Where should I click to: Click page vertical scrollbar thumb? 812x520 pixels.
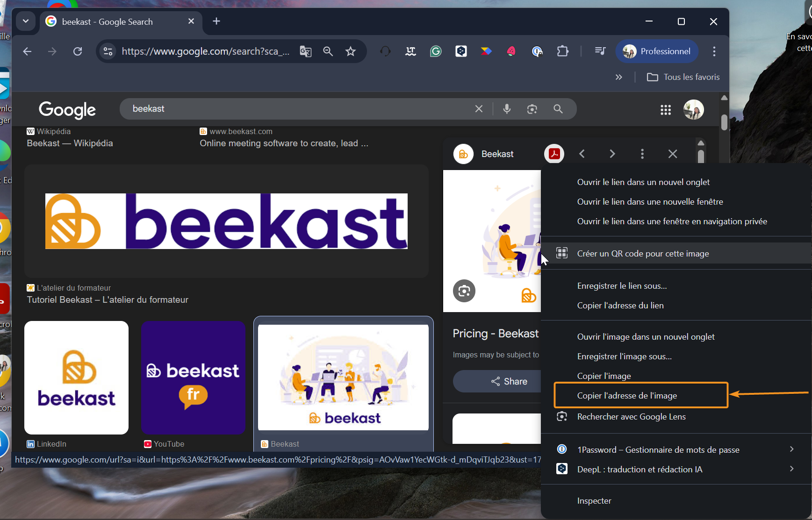(x=724, y=122)
